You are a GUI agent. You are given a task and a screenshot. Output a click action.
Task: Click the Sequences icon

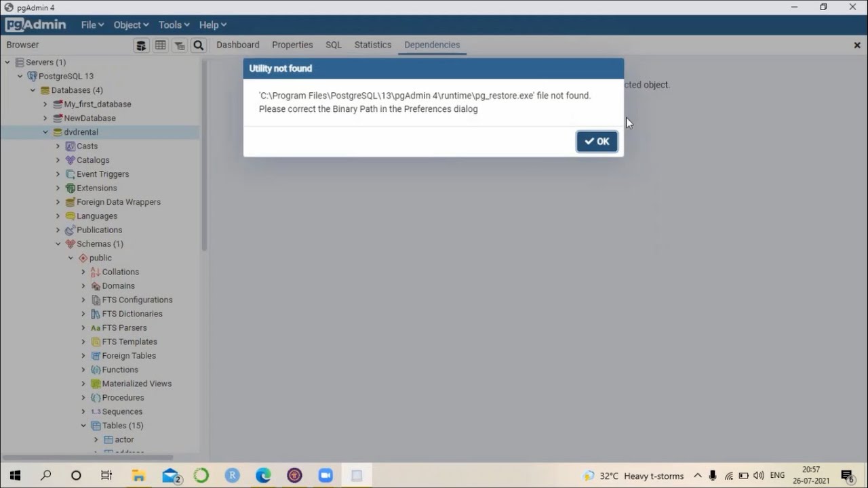pyautogui.click(x=96, y=411)
